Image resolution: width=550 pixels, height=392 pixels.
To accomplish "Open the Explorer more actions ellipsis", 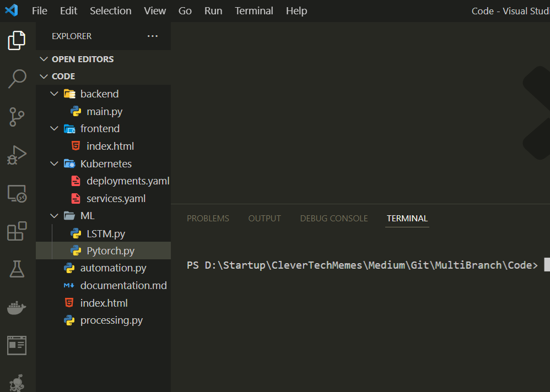I will (152, 36).
